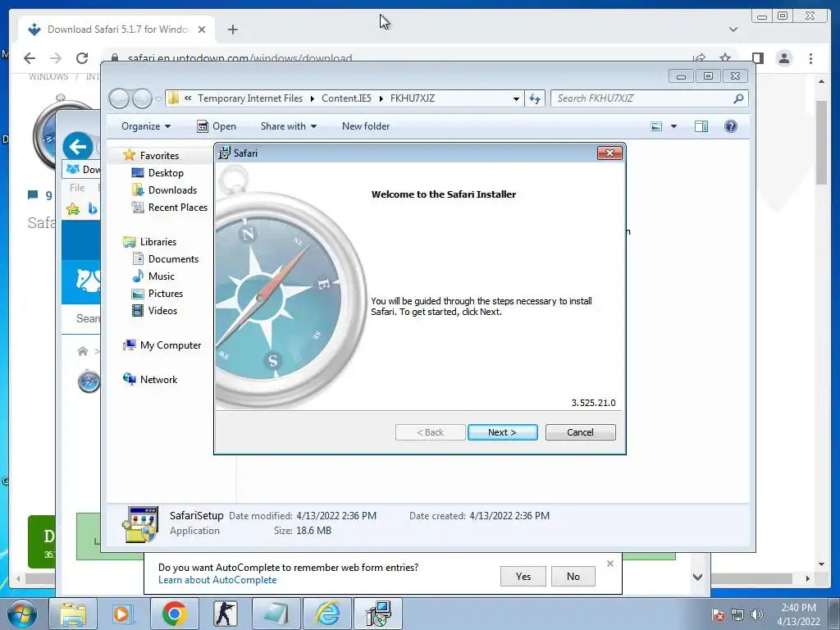The image size is (840, 630).
Task: Open Pictures library
Action: 166,294
